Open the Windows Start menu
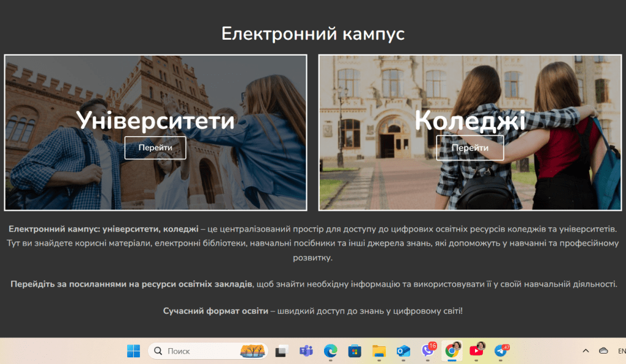The width and height of the screenshot is (626, 364). pyautogui.click(x=133, y=351)
